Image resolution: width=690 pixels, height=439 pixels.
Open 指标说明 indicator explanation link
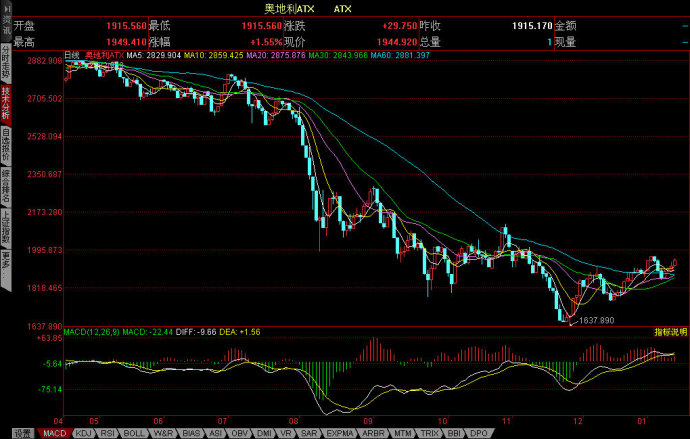670,331
